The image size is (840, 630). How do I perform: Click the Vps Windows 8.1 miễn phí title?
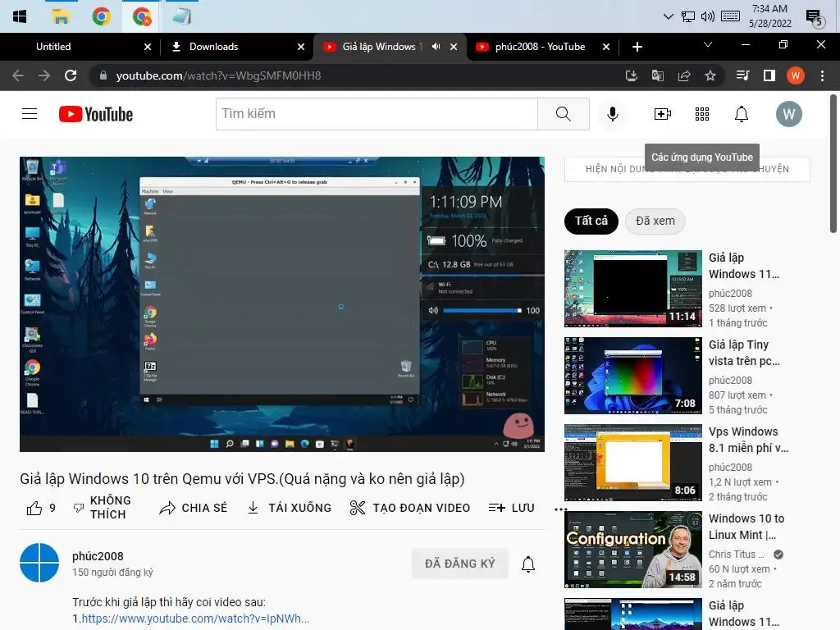[748, 440]
